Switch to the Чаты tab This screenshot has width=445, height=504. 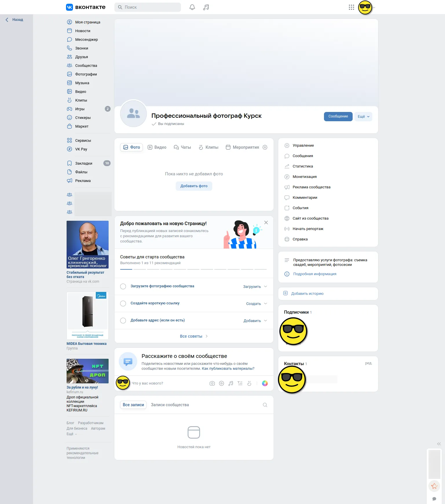(182, 147)
